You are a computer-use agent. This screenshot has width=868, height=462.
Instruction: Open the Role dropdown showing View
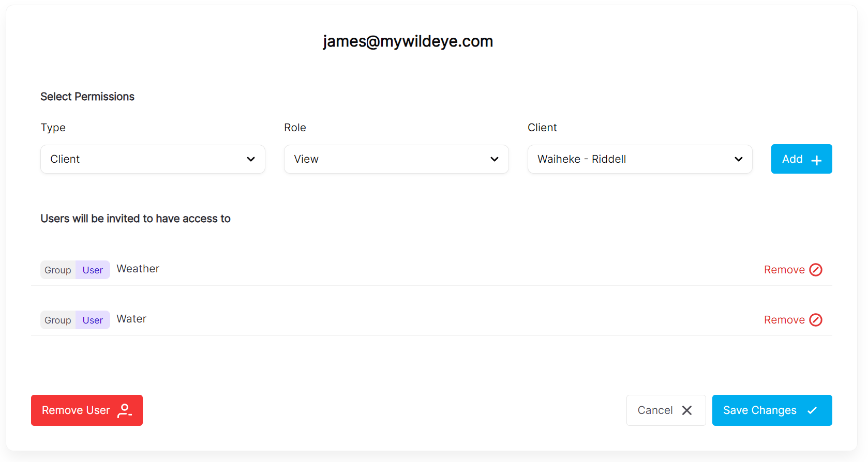click(396, 159)
